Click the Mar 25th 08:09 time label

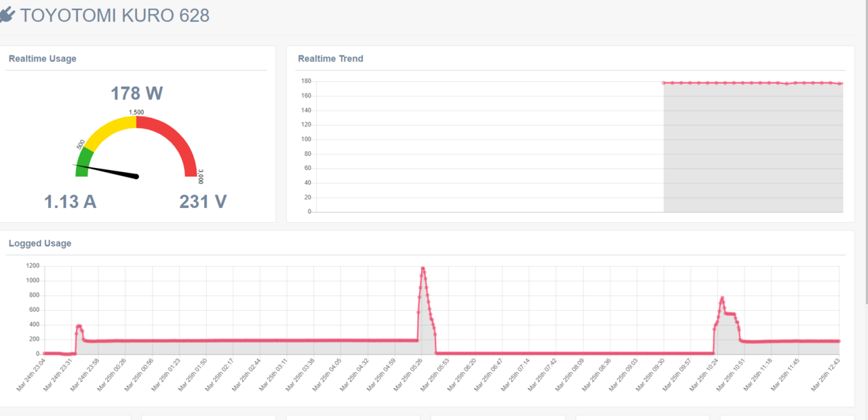(x=570, y=374)
